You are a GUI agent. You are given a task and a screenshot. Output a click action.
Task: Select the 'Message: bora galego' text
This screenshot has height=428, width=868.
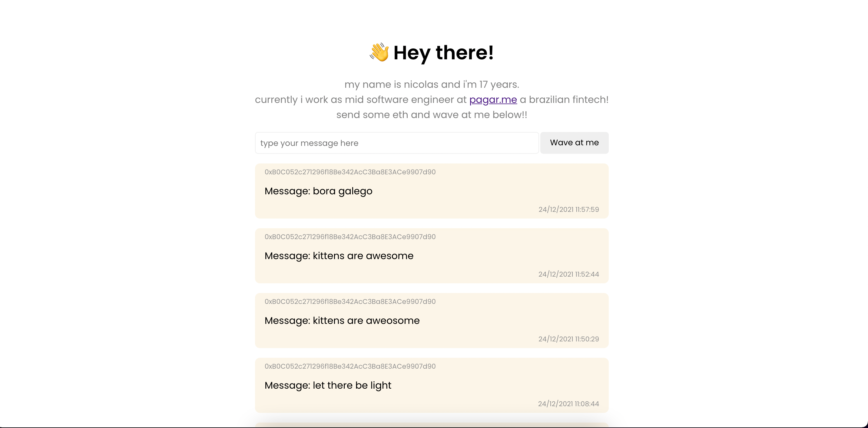pyautogui.click(x=318, y=191)
